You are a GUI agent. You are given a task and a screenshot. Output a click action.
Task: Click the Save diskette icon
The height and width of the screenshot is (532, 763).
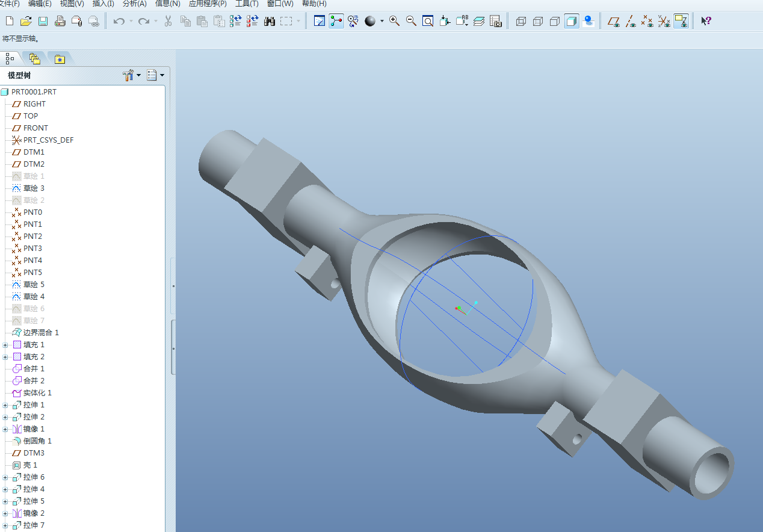(43, 22)
